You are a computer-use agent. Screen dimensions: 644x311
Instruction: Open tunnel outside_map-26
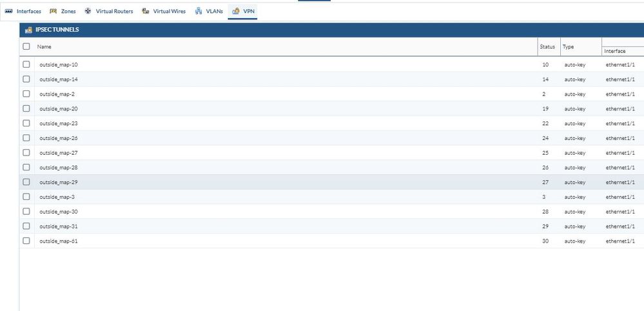[59, 138]
